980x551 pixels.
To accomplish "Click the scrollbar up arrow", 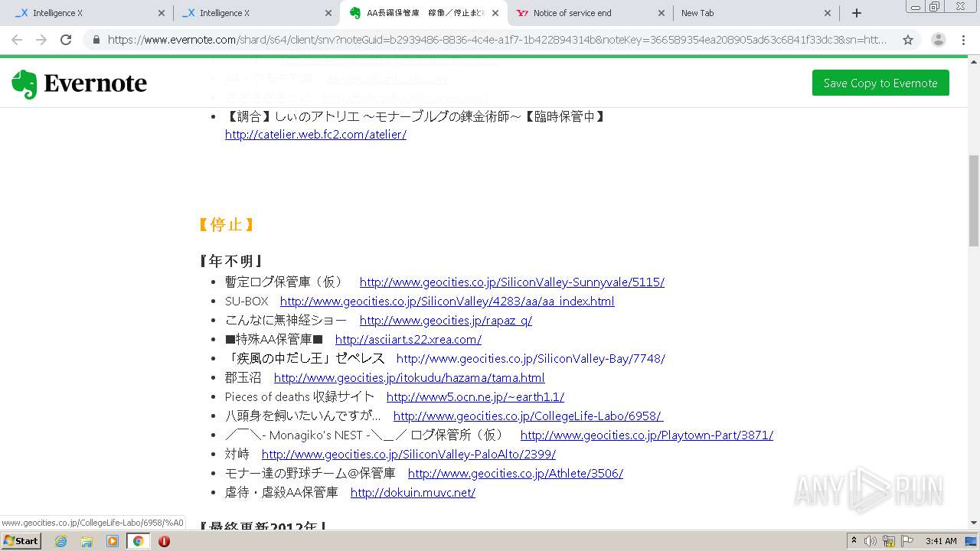I will [974, 63].
